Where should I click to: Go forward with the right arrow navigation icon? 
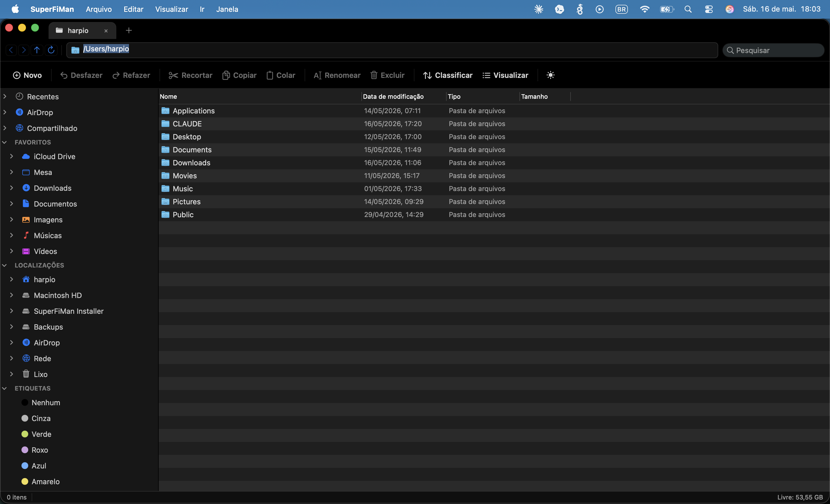pos(24,50)
